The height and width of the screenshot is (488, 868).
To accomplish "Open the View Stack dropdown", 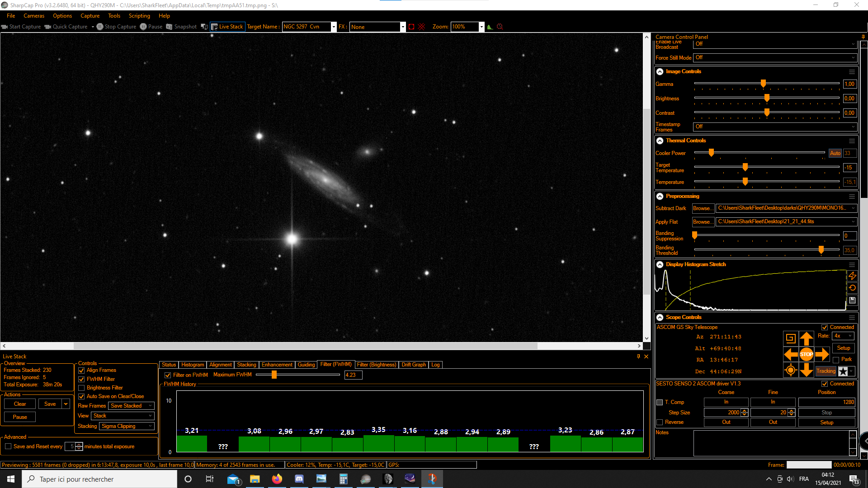I will point(123,416).
